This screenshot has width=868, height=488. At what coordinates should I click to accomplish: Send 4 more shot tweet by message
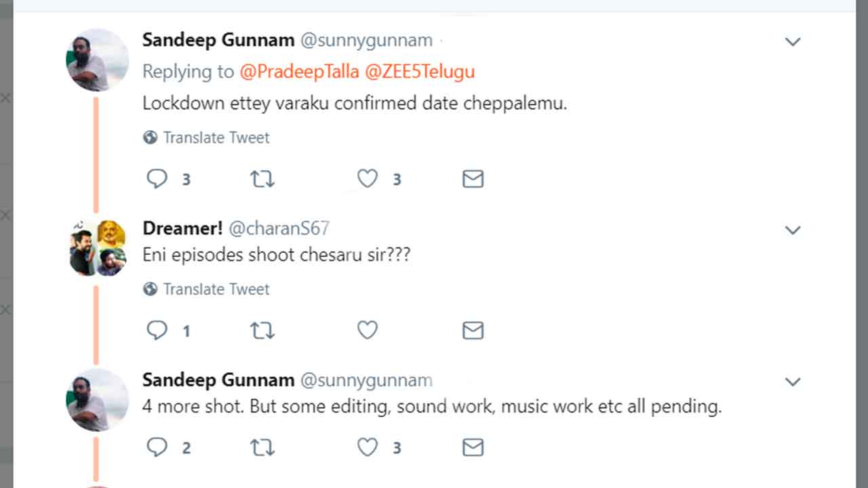[x=473, y=447]
